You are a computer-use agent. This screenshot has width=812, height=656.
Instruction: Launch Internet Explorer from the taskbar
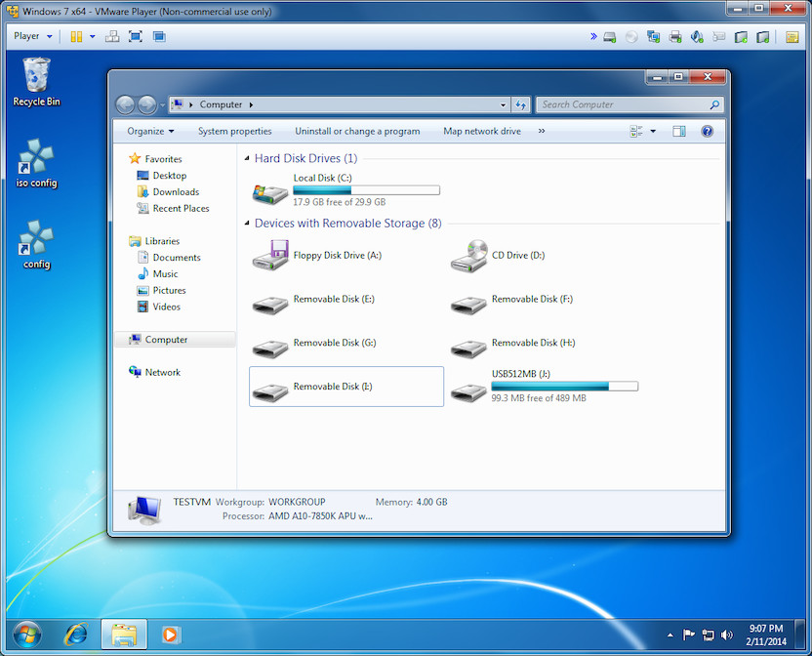75,635
